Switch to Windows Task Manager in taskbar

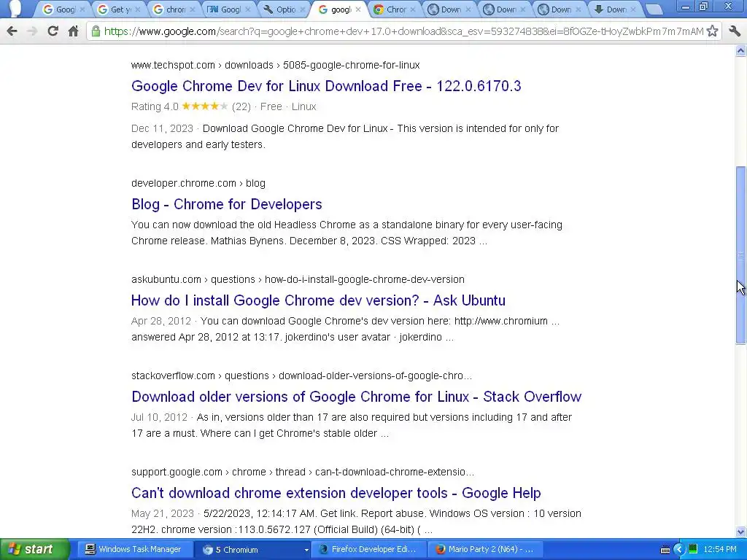133,550
